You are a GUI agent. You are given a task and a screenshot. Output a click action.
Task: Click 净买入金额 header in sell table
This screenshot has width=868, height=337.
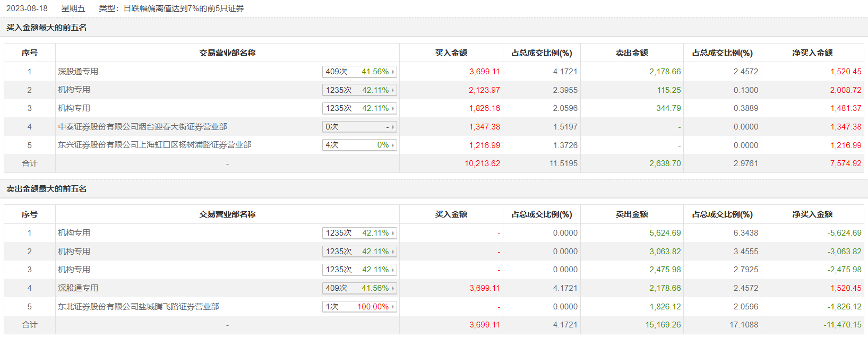tap(812, 214)
